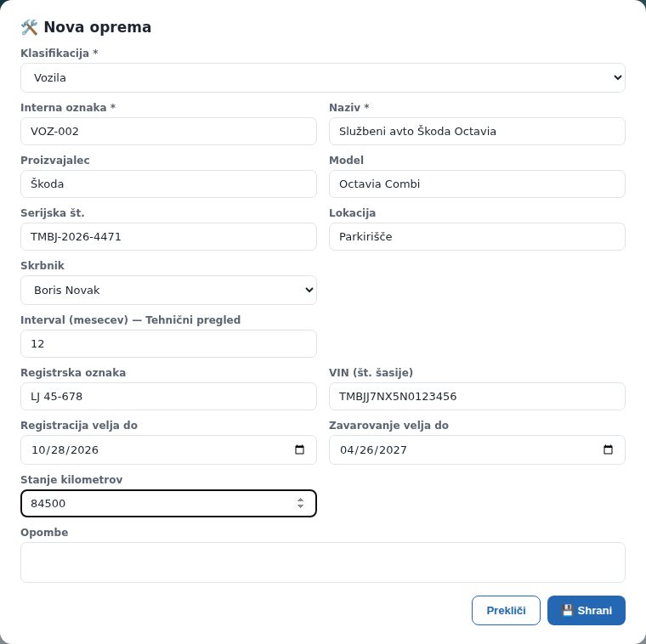Open calendar picker for Registracija velja do

click(299, 449)
